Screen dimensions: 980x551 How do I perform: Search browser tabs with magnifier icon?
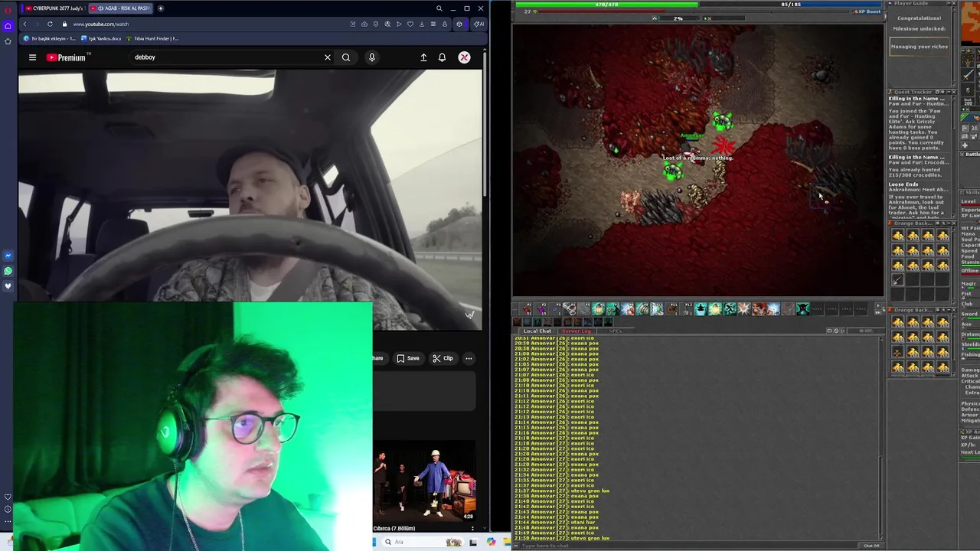click(x=439, y=8)
